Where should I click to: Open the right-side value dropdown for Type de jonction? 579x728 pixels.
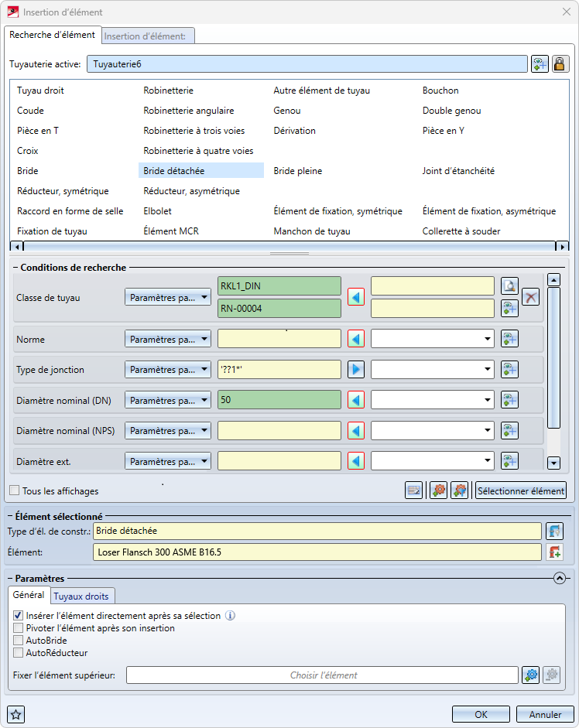[433, 370]
